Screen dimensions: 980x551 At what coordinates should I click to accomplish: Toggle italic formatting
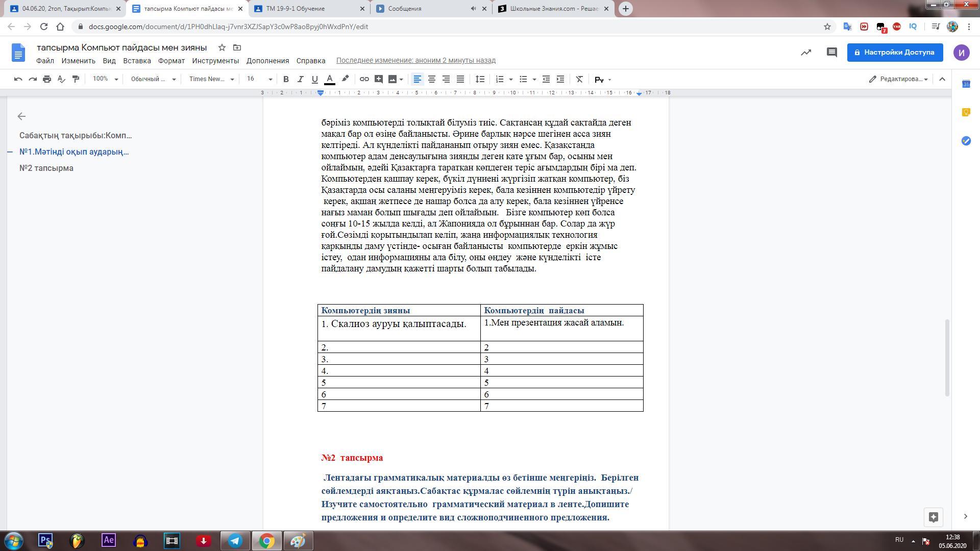coord(300,79)
